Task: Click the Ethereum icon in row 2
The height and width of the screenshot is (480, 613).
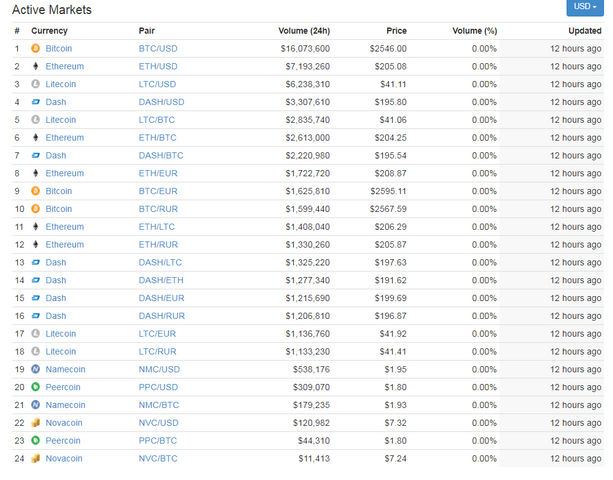Action: click(x=36, y=66)
